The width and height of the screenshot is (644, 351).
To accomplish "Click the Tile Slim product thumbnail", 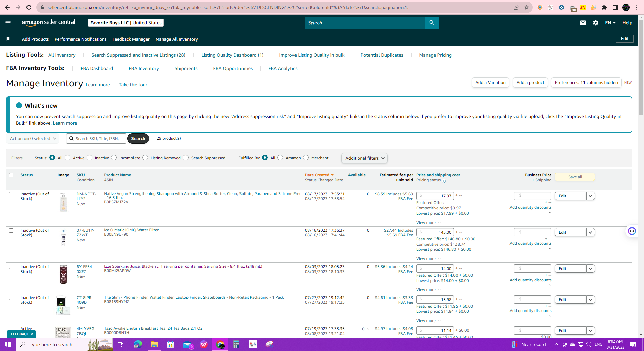I will [x=63, y=305].
